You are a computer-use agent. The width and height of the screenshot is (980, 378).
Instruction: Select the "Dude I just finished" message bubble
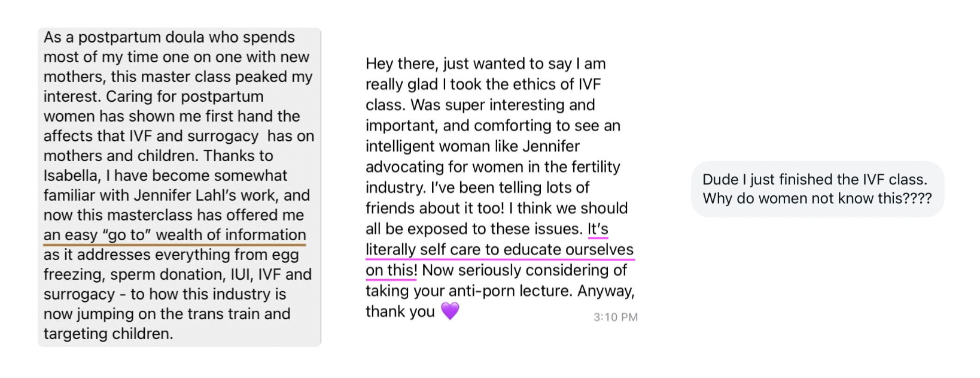pos(817,189)
